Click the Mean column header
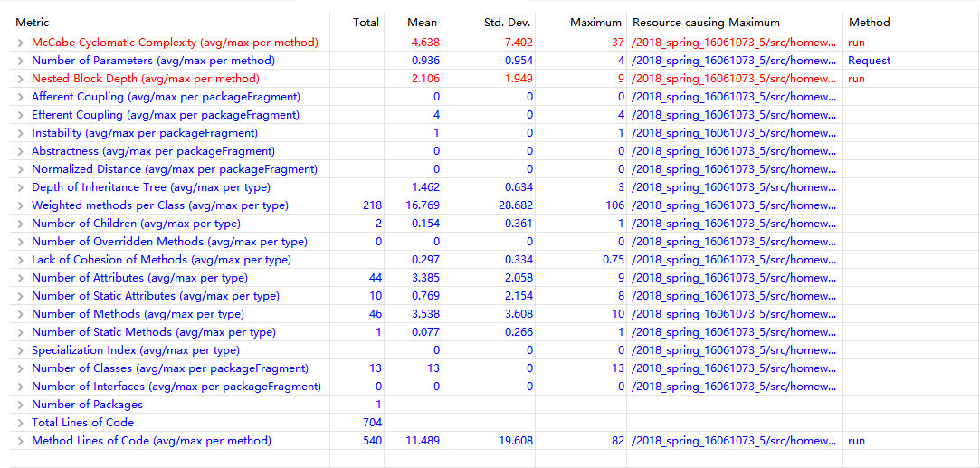Viewport: 980px width, 468px height. 422,23
